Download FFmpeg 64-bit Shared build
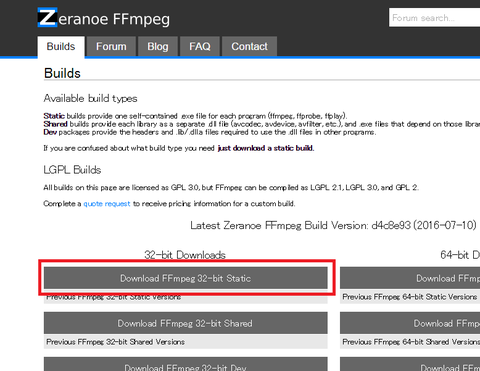Viewport: 480px width, 371px height. coord(410,323)
